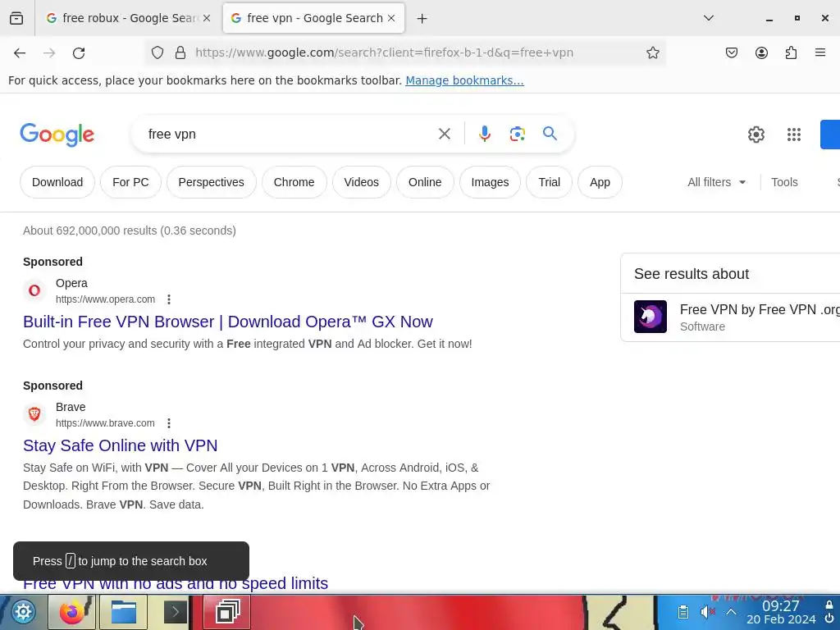Screen dimensions: 840x630
Task: Apply the Trial filter chip
Action: (x=549, y=182)
